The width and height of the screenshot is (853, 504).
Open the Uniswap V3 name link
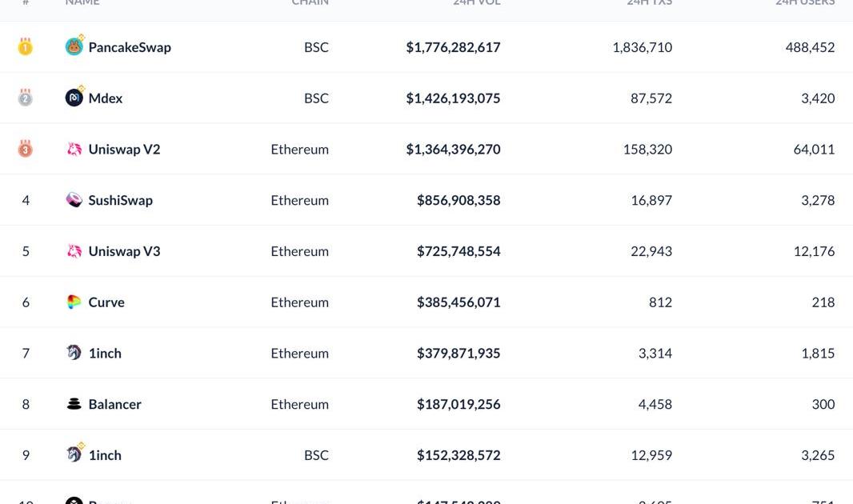coord(124,251)
